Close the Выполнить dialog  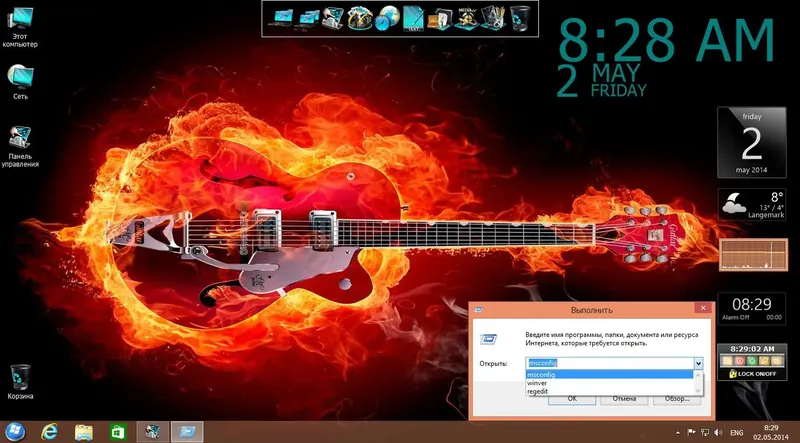703,308
